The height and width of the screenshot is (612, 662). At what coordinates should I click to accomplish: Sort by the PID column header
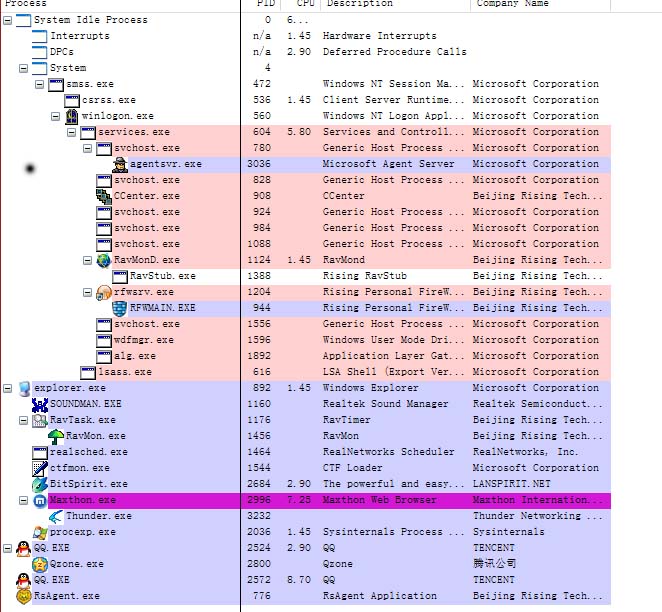[x=260, y=4]
